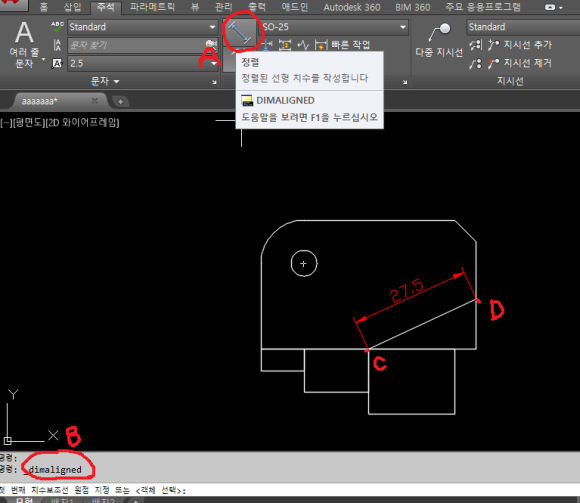
Task: Click 지시선 추가 add leader
Action: (519, 45)
